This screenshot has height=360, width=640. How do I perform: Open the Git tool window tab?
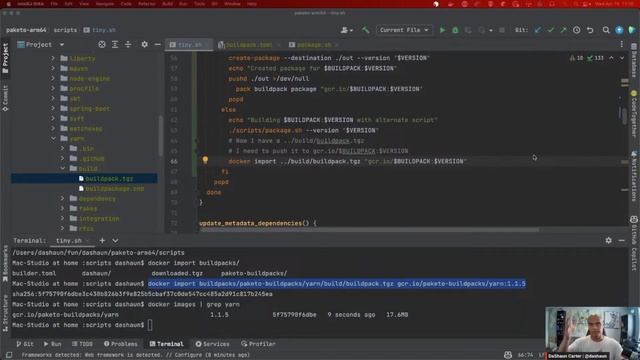(25, 344)
